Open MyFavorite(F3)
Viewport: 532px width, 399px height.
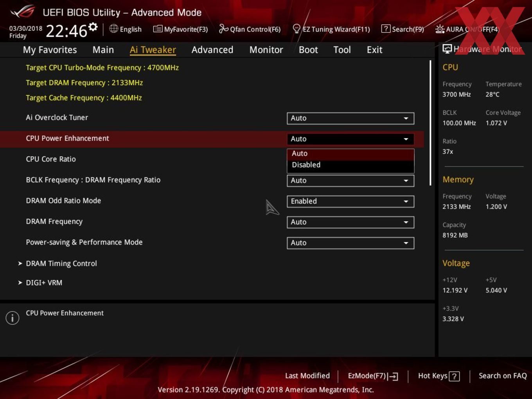tap(180, 29)
